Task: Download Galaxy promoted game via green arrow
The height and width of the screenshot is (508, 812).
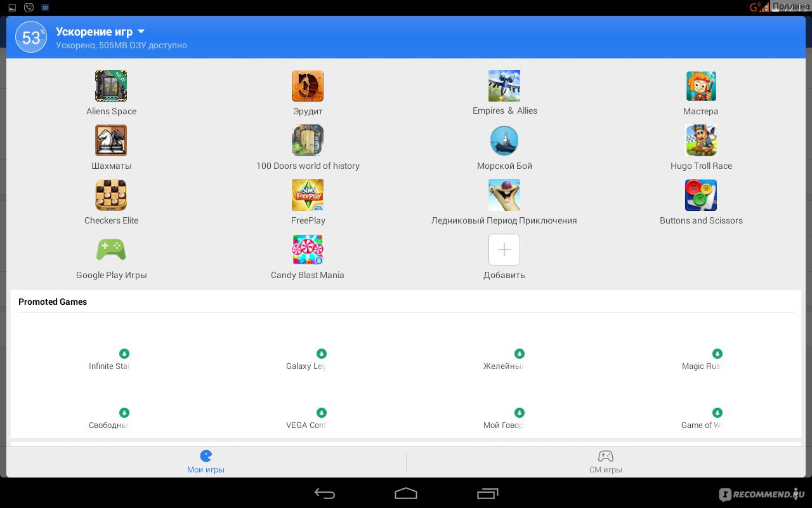Action: (322, 354)
